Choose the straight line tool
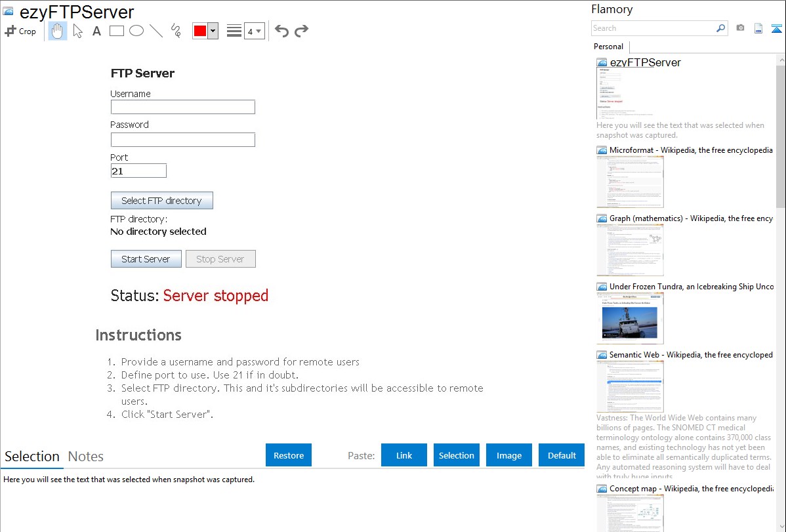The image size is (786, 532). (155, 31)
